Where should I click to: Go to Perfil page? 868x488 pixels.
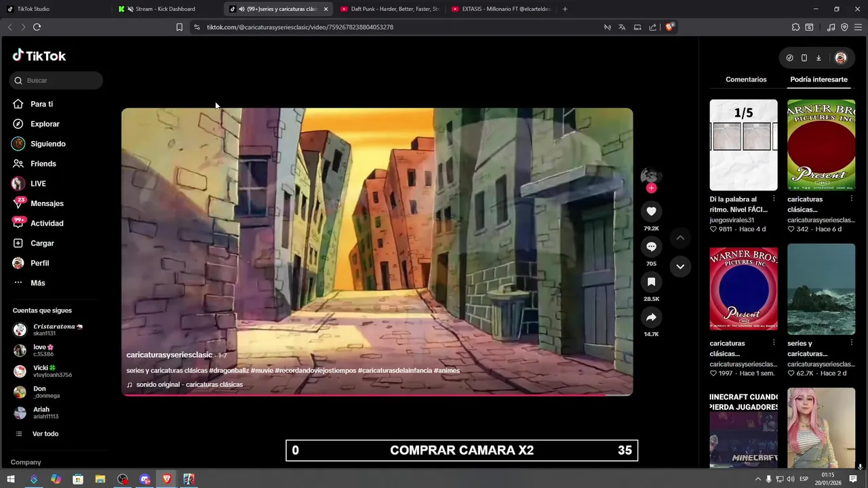click(x=39, y=263)
